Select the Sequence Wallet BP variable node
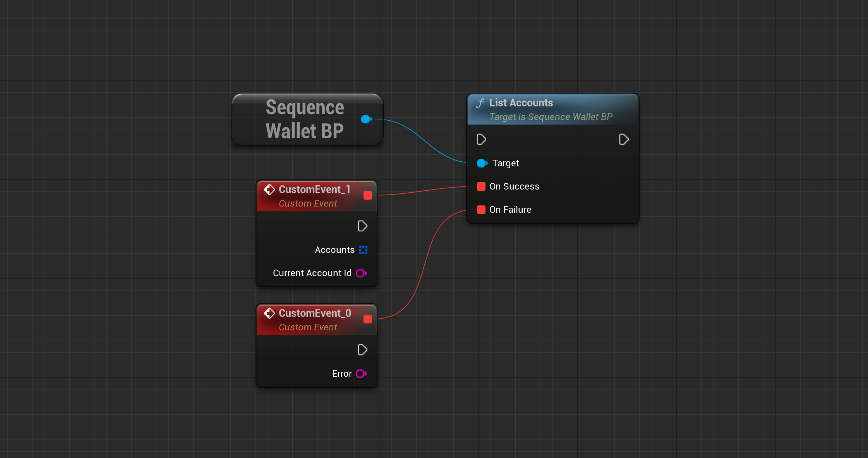The height and width of the screenshot is (458, 868). [x=305, y=119]
